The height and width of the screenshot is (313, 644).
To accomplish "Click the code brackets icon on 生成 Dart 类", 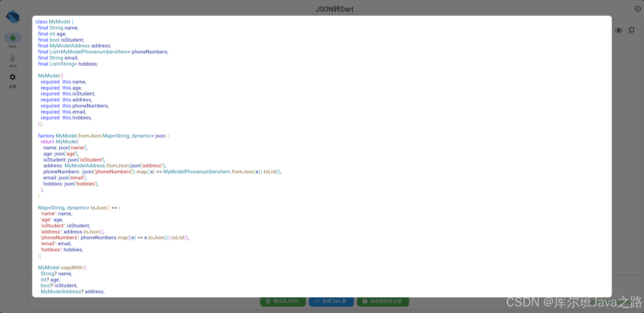I will click(x=317, y=301).
